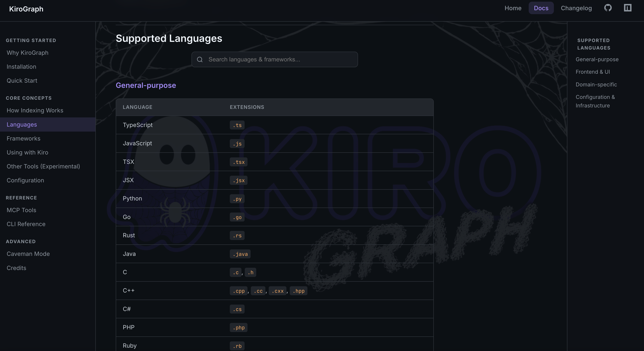Screen dimensions: 644x351
Task: Click the .ts extension tag
Action: [x=237, y=125]
